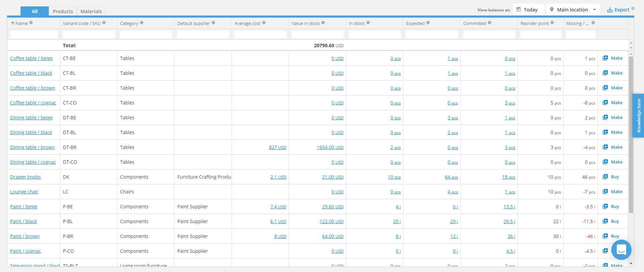
Task: Open 29.5 l committed for Paint / black
Action: click(509, 221)
